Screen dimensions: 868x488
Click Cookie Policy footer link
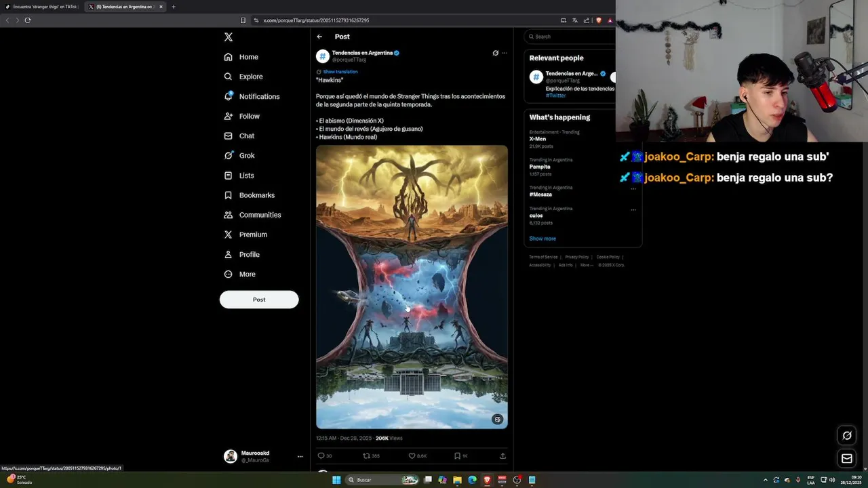(x=608, y=257)
